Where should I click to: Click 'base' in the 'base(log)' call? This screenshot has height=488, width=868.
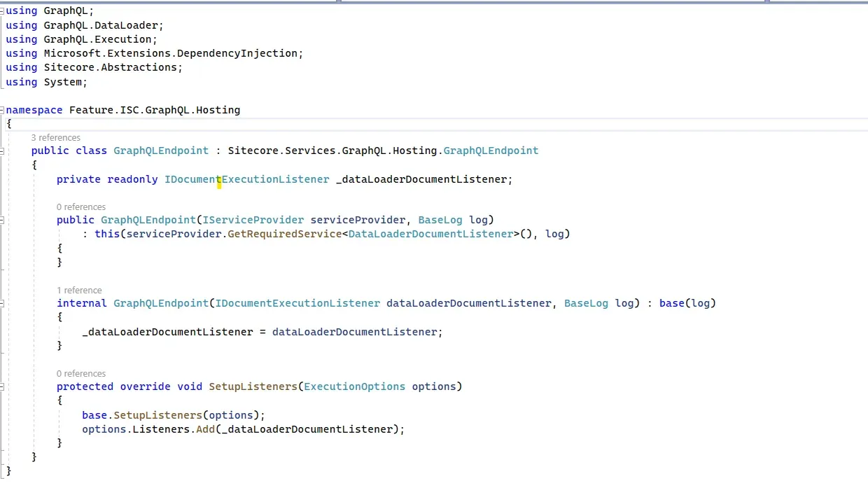tap(672, 303)
